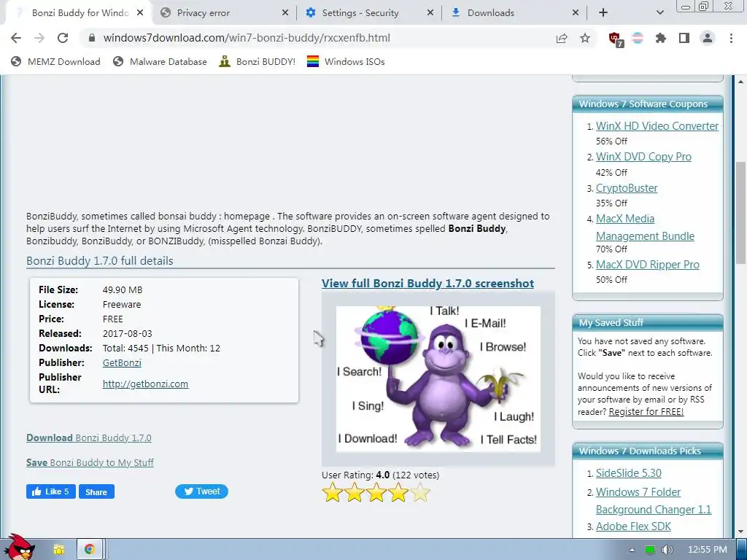The width and height of the screenshot is (747, 560).
Task: Reload the page with the refresh icon
Action: tap(63, 38)
